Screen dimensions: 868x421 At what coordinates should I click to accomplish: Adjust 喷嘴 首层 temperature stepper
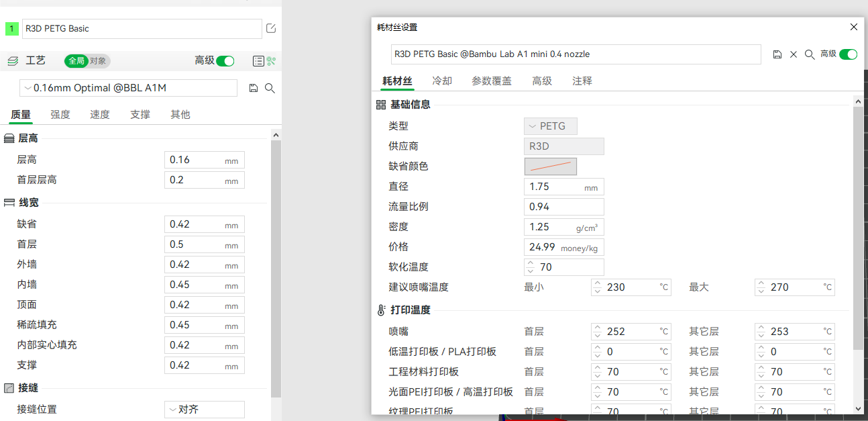[598, 332]
